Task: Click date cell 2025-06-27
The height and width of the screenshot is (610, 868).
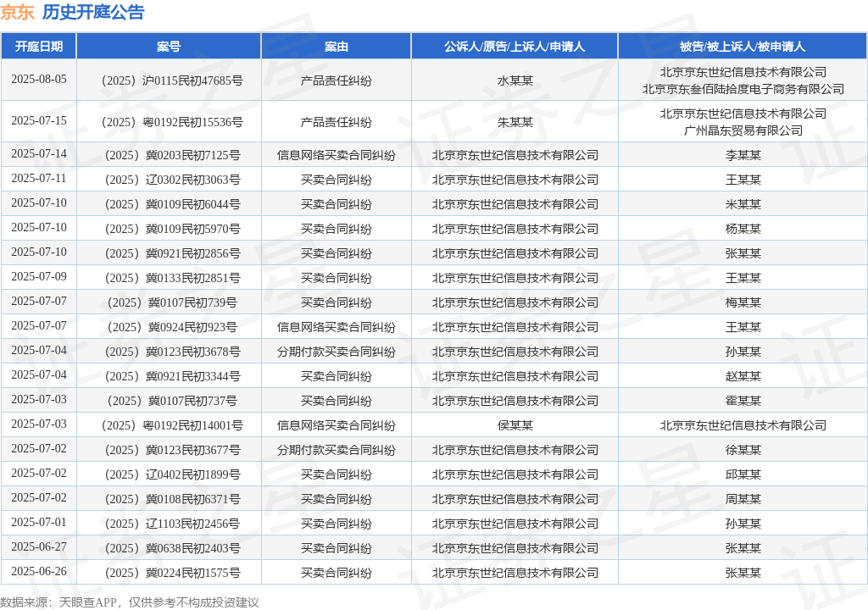Action: tap(39, 547)
